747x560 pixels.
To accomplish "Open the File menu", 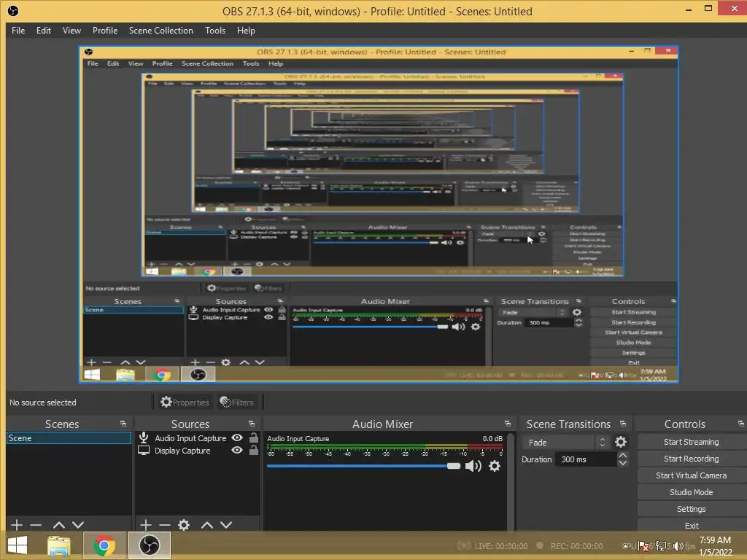I will click(x=18, y=31).
